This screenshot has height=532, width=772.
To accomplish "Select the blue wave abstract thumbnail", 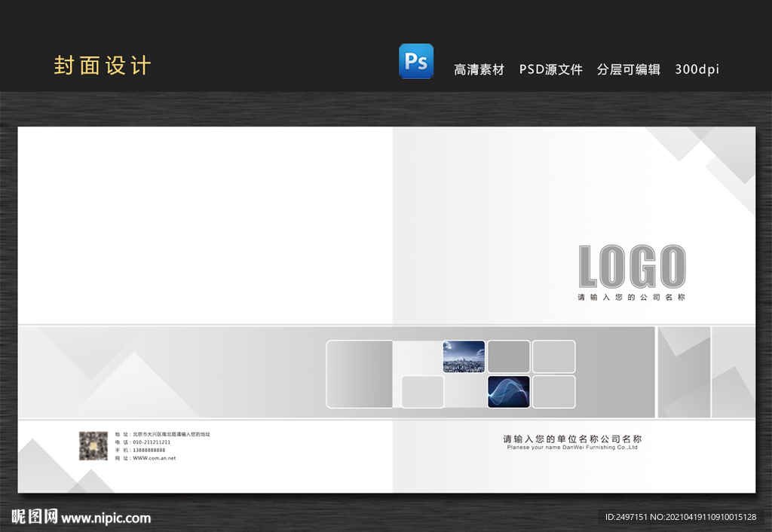I will point(509,392).
